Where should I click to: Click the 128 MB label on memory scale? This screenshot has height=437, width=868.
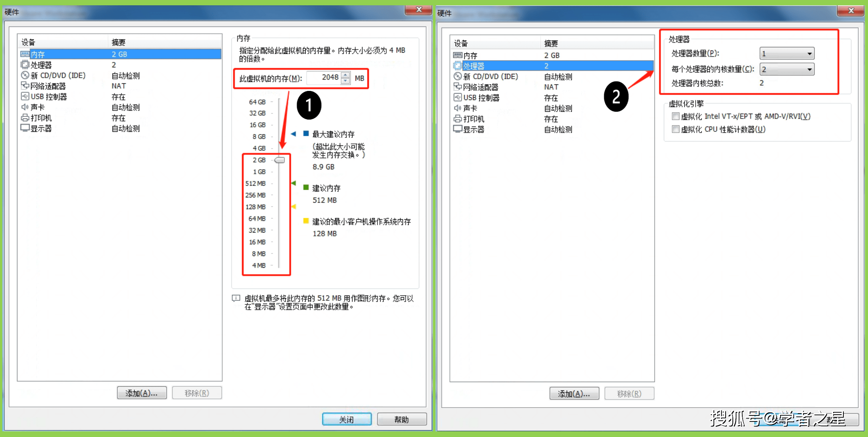click(x=256, y=207)
